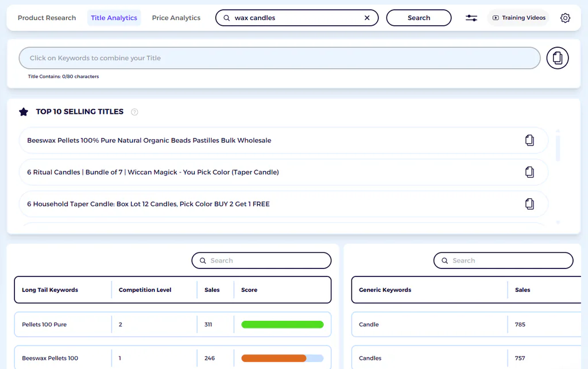
Task: Click the wax candles search field
Action: tap(297, 18)
